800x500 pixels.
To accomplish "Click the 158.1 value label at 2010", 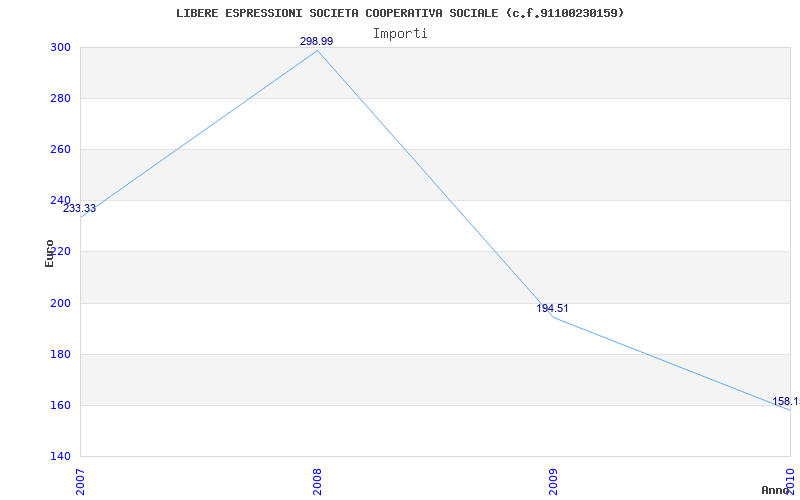I will click(x=786, y=402).
